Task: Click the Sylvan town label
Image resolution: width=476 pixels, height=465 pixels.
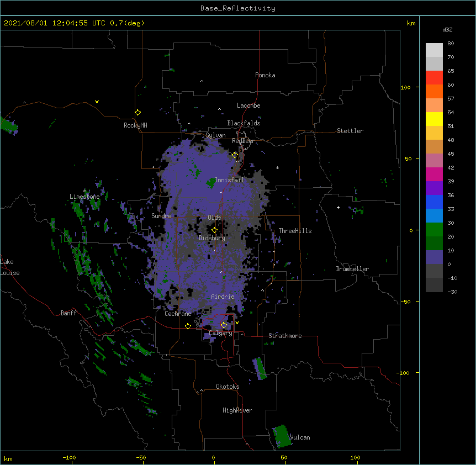Action: [215, 135]
